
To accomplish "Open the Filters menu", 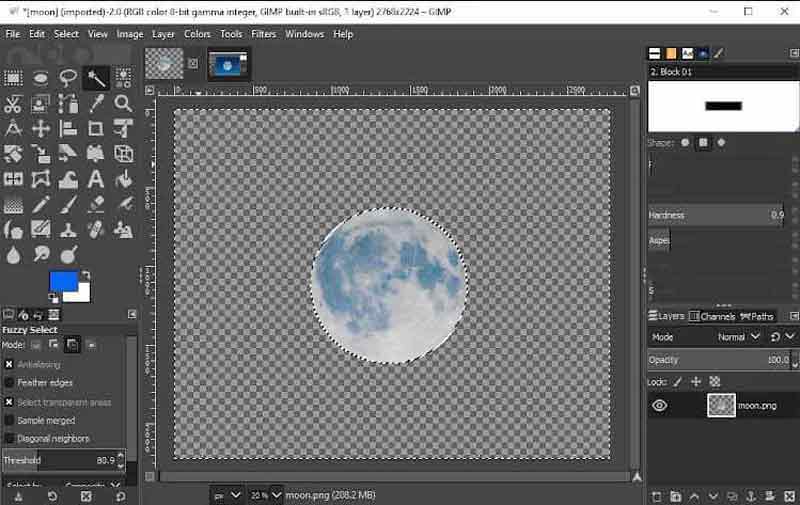I will [x=264, y=34].
